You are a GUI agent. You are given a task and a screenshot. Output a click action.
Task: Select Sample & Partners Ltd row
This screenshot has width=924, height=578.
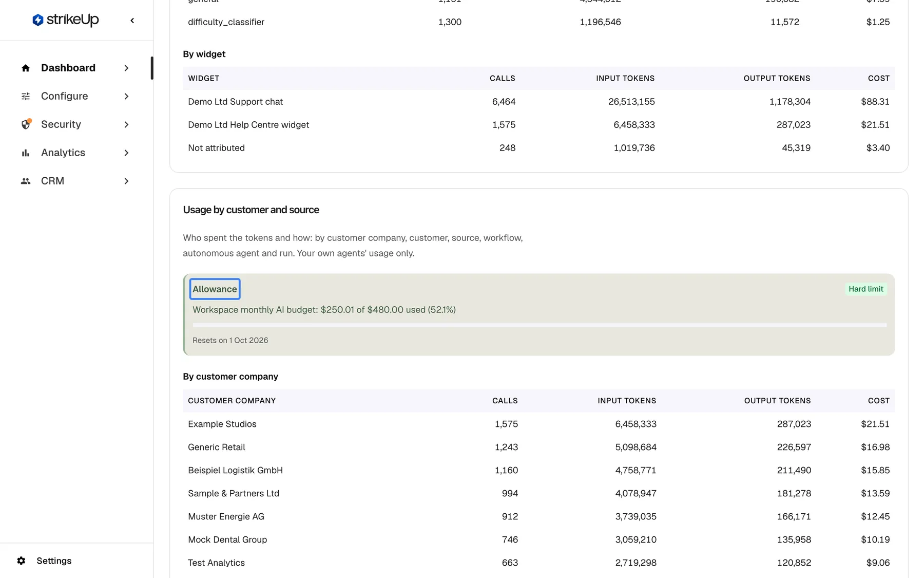tap(538, 493)
